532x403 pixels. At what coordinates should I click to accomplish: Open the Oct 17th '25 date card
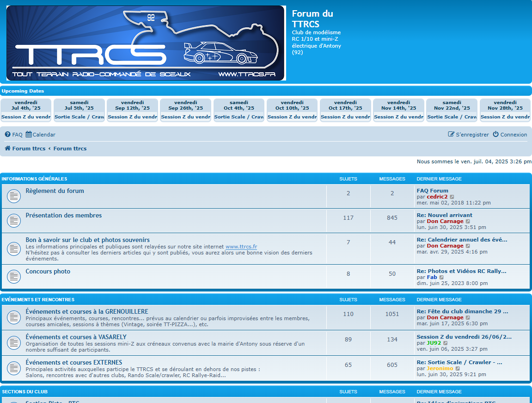(x=345, y=110)
